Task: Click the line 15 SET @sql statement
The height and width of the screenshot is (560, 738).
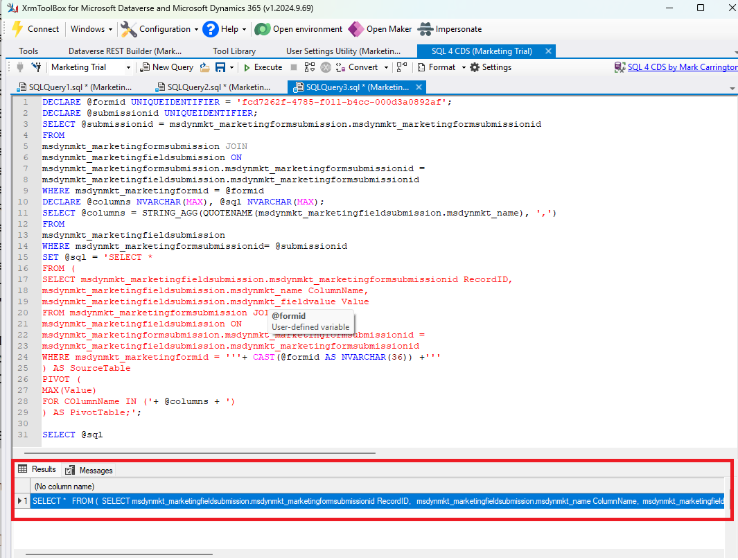Action: (x=98, y=257)
